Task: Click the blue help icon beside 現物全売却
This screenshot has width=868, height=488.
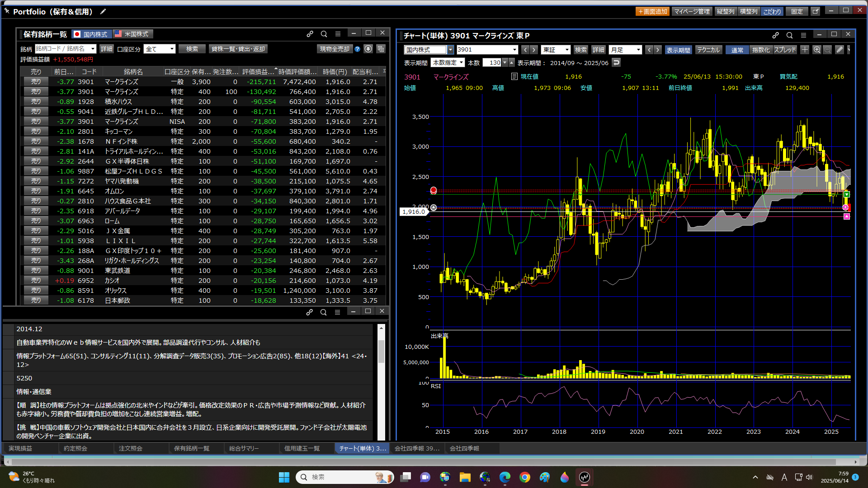Action: pyautogui.click(x=358, y=49)
